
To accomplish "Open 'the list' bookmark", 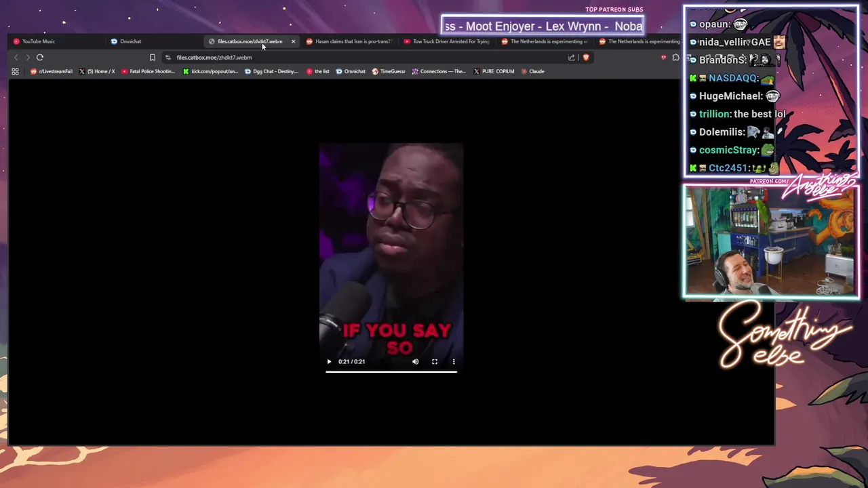I will 317,71.
